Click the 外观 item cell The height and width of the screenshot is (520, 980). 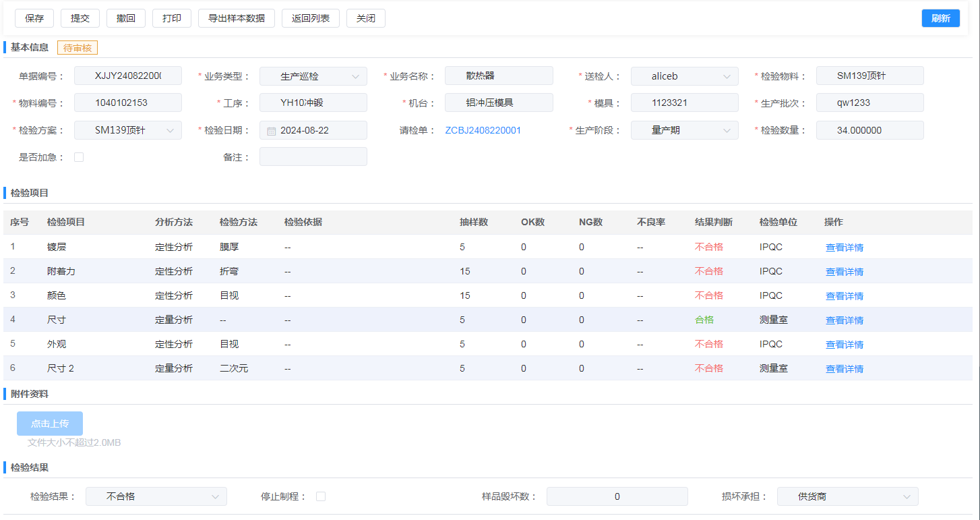pyautogui.click(x=57, y=344)
